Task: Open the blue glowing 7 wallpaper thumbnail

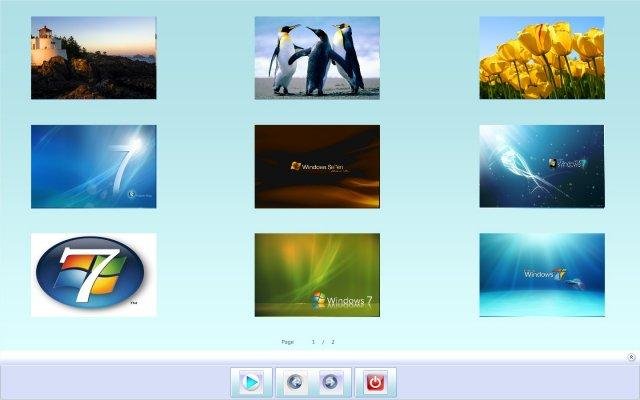Action: pos(93,167)
